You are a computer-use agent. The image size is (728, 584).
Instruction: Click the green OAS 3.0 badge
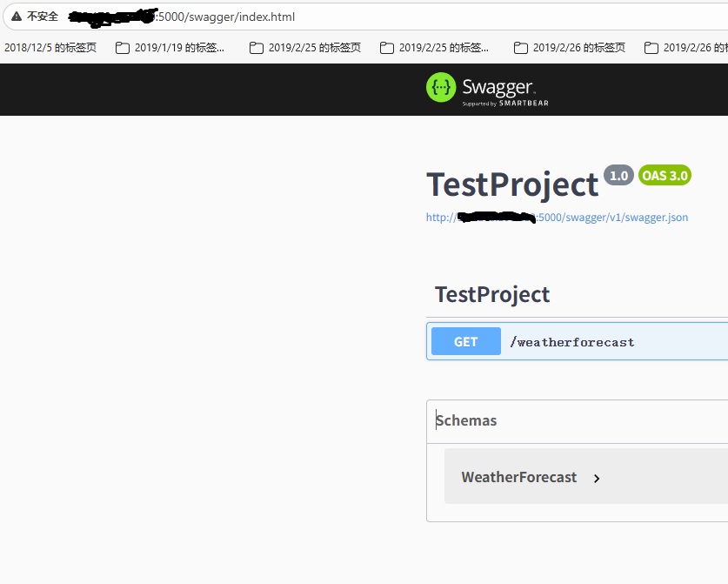coord(665,175)
